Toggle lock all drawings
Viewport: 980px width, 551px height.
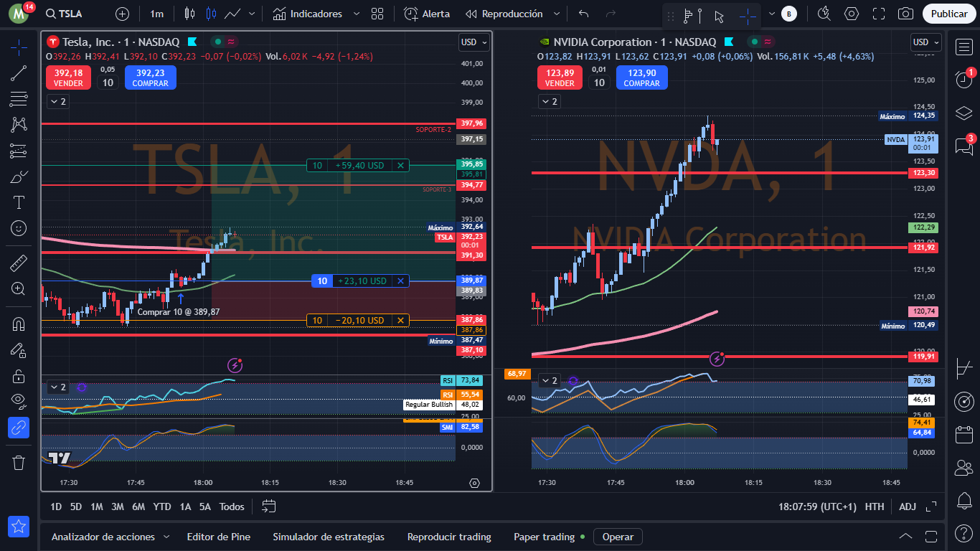click(19, 376)
